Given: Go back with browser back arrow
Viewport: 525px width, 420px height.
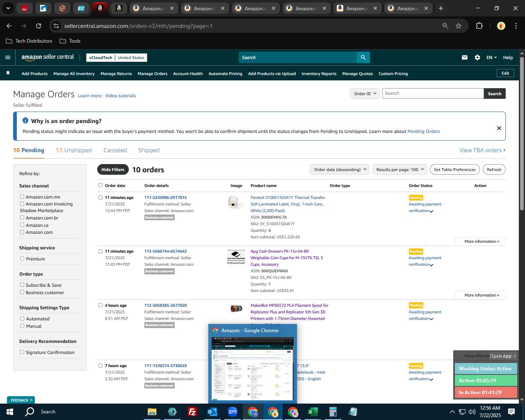Looking at the screenshot, I should (9, 26).
